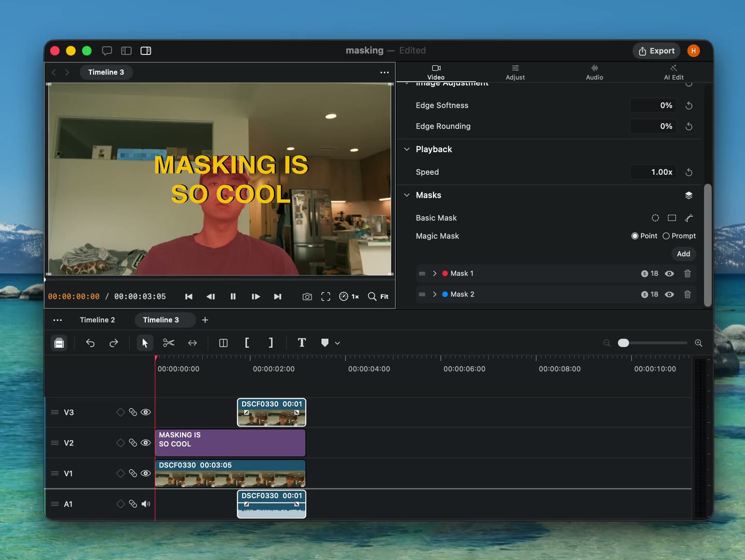Undo the last edit

(x=90, y=343)
